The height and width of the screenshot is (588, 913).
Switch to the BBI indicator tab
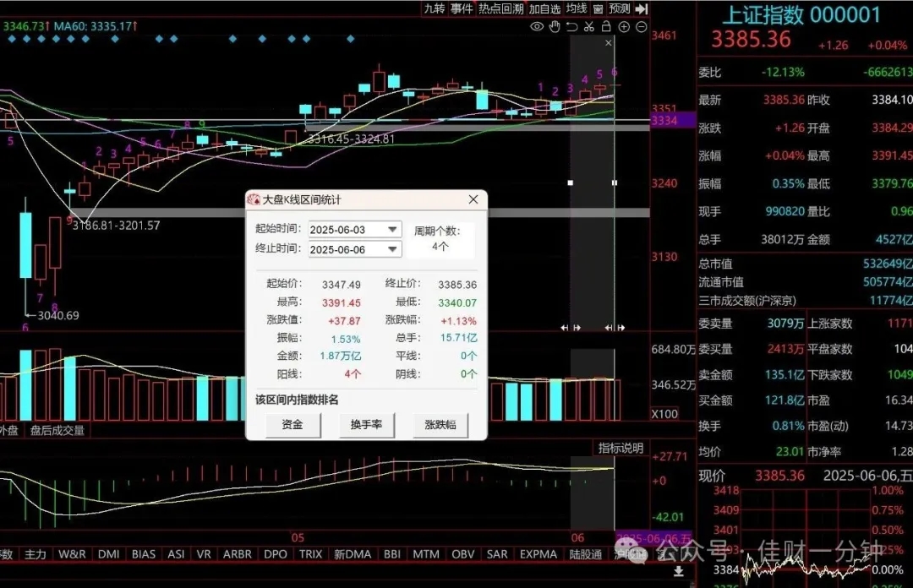pyautogui.click(x=392, y=554)
